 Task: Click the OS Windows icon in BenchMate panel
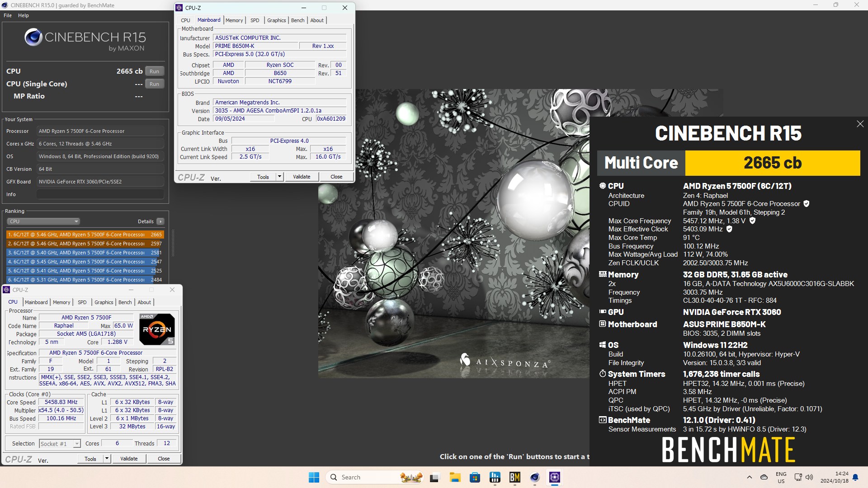click(x=603, y=345)
